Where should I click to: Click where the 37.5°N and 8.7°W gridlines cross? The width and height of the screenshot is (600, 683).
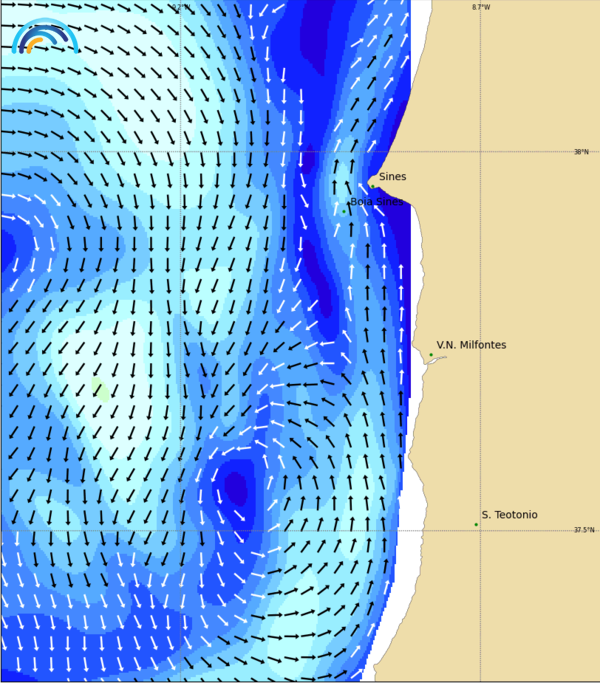point(480,531)
